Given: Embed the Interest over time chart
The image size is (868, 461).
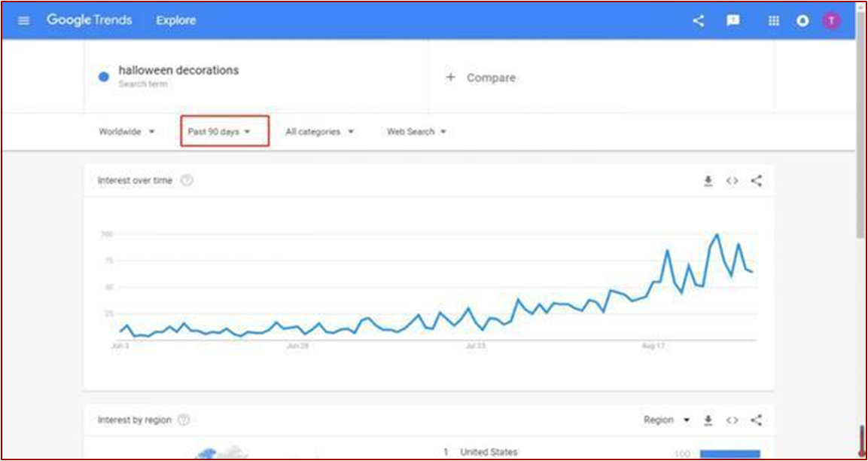Looking at the screenshot, I should pyautogui.click(x=732, y=181).
